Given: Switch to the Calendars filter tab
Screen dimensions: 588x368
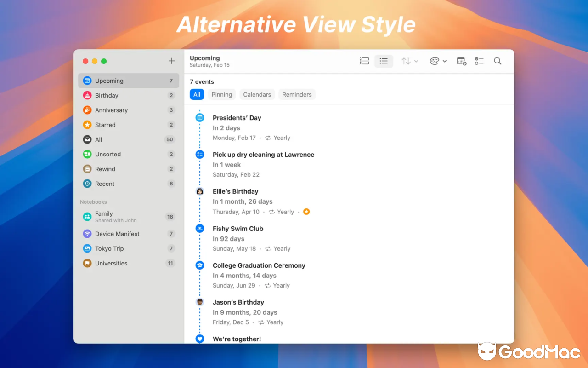Looking at the screenshot, I should point(257,94).
